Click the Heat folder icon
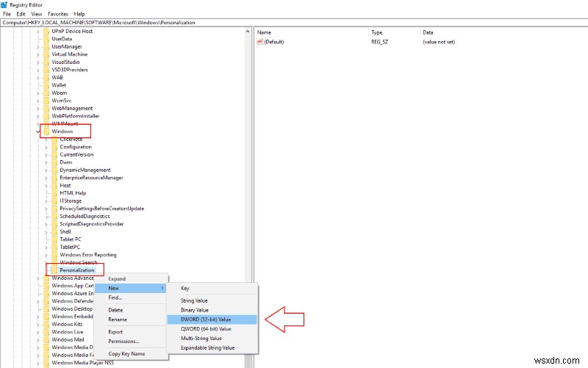The height and width of the screenshot is (368, 588). (x=54, y=186)
